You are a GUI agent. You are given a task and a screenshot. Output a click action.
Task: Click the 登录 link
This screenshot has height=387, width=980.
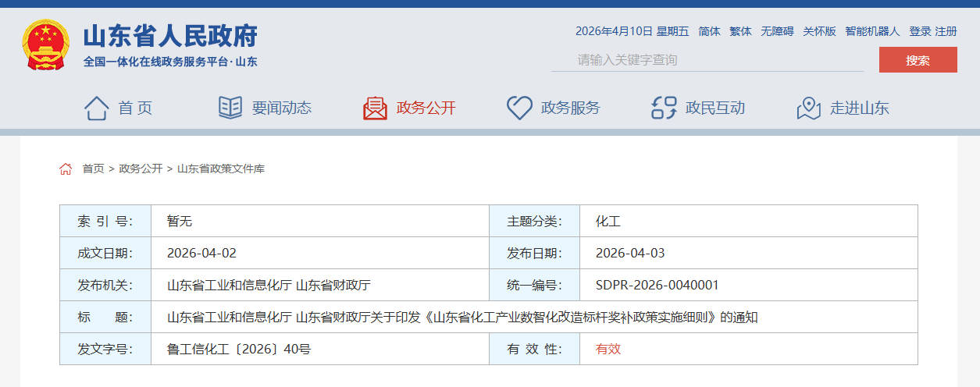point(920,31)
